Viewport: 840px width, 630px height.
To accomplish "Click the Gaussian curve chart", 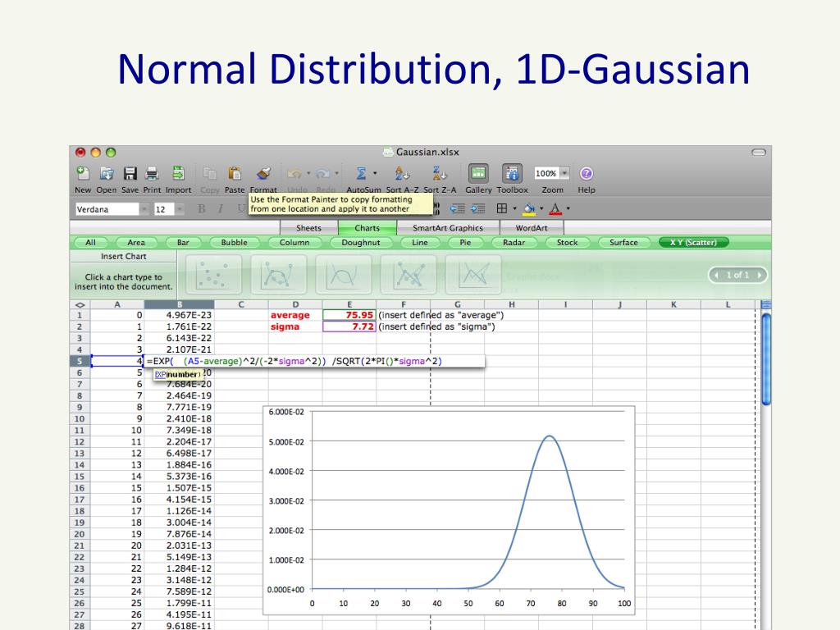I will pyautogui.click(x=449, y=510).
